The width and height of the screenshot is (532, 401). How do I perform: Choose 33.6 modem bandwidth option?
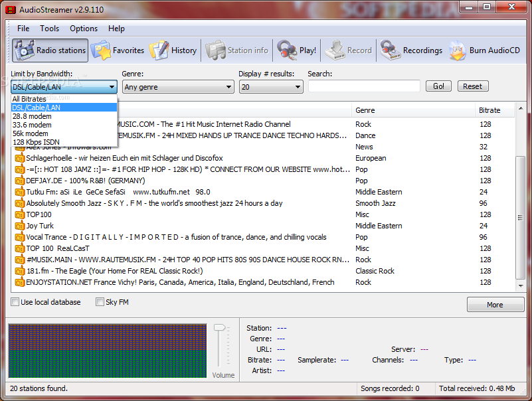click(64, 125)
